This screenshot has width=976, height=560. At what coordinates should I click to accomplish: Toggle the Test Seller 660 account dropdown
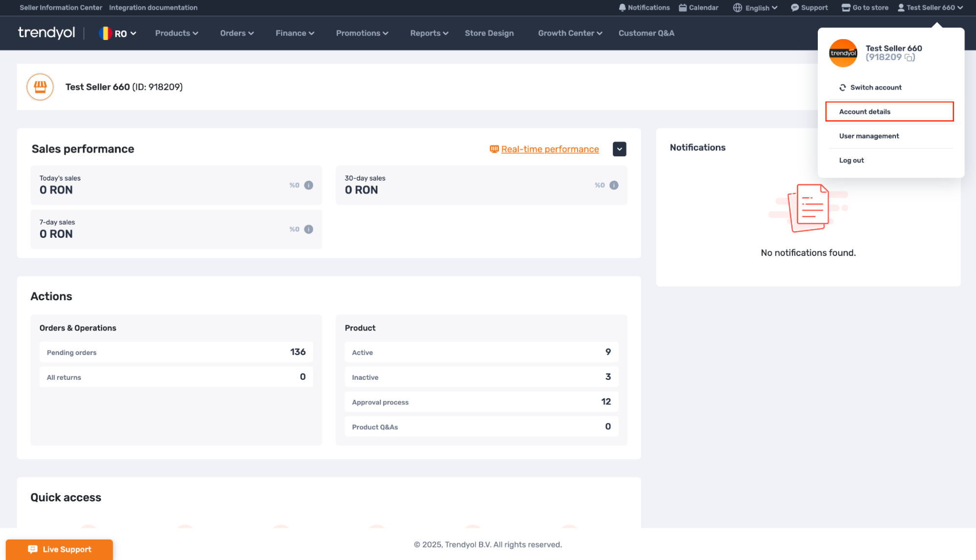(x=930, y=8)
